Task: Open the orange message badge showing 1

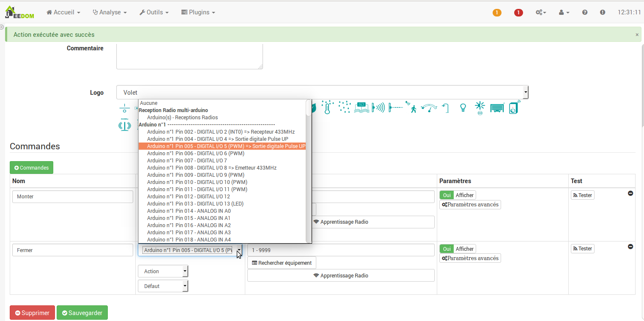Action: [x=497, y=13]
